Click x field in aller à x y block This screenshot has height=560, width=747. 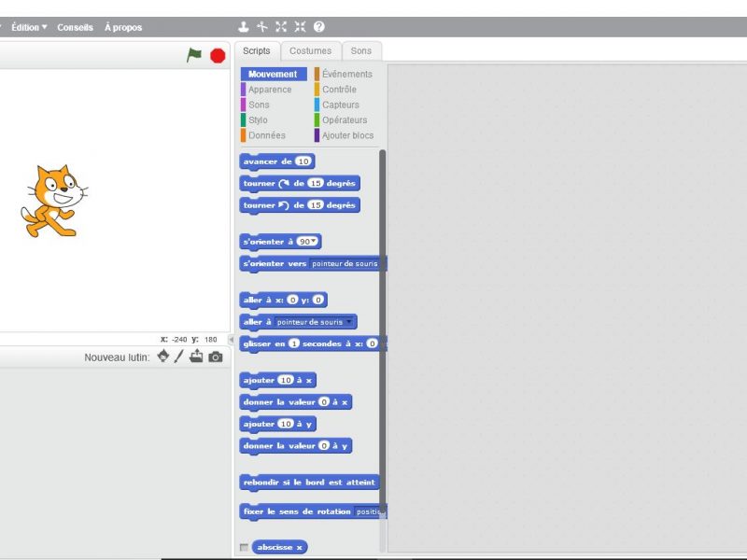click(x=292, y=300)
